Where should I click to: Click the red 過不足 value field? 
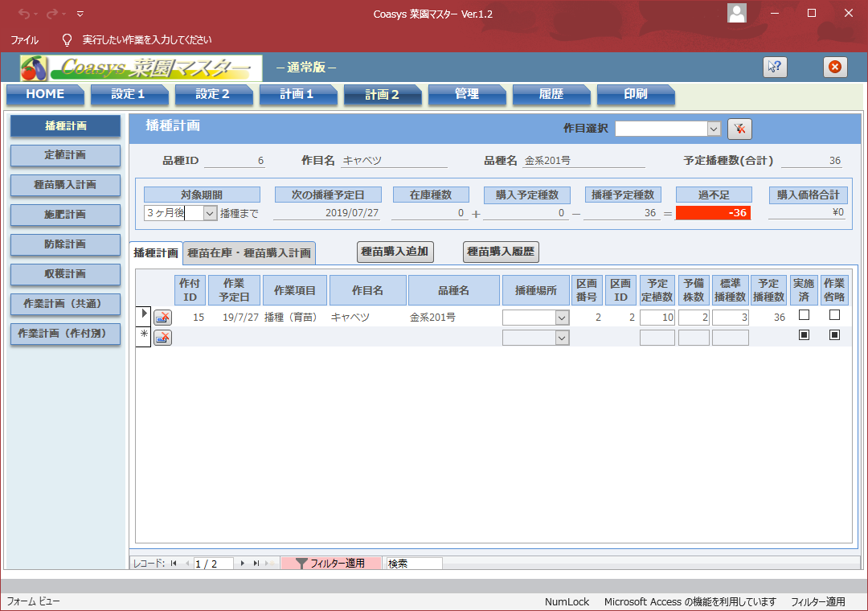713,213
